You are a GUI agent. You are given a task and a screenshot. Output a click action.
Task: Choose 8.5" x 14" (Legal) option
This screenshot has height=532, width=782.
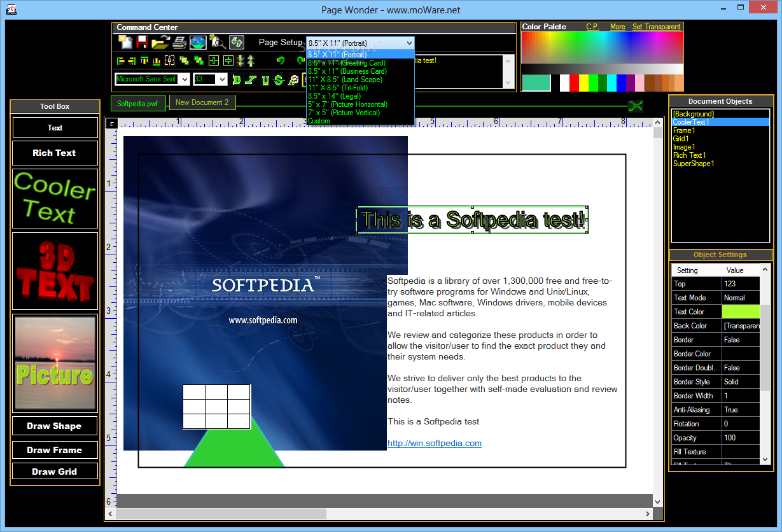[x=360, y=96]
